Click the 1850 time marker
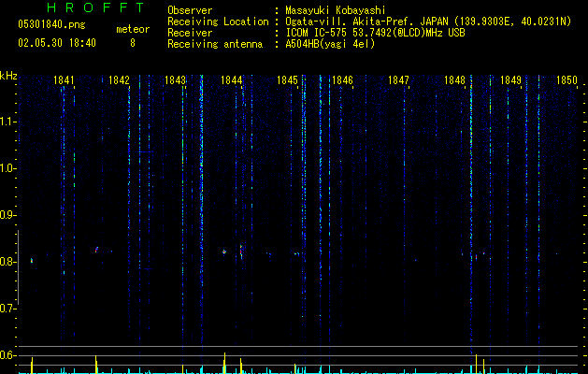The width and height of the screenshot is (588, 374). (566, 80)
